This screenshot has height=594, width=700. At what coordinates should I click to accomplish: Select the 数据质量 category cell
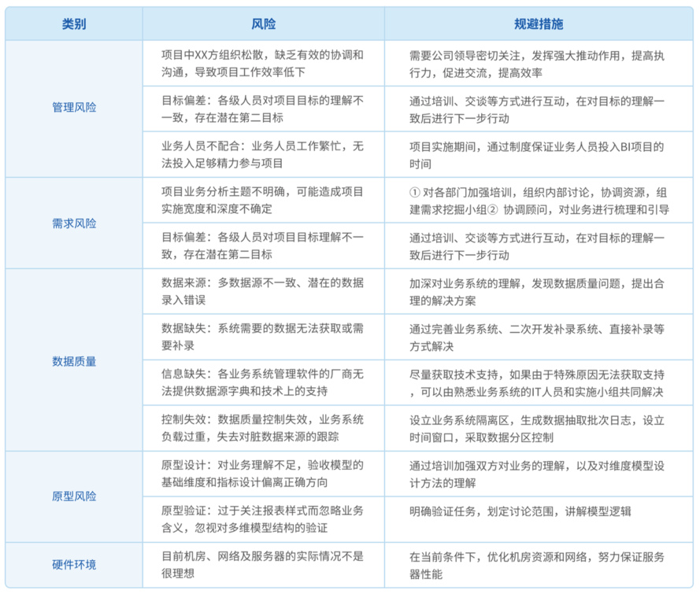tap(74, 360)
